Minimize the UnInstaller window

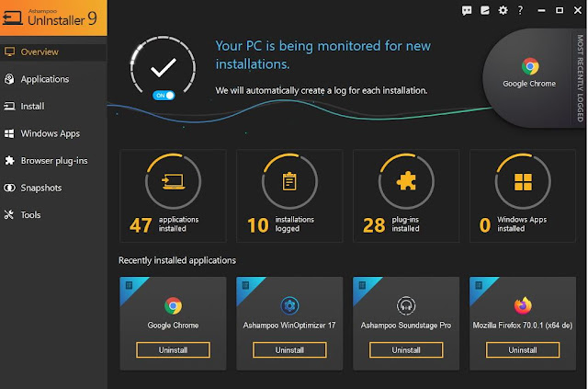tap(541, 10)
